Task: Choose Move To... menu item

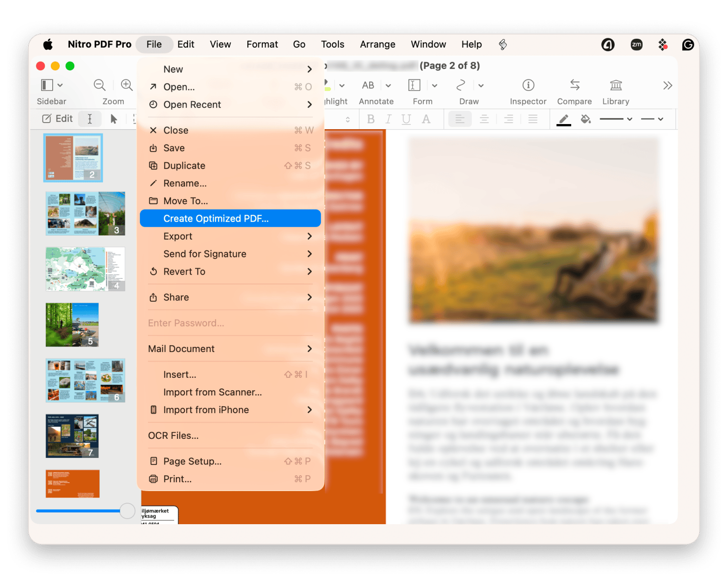Action: (231, 201)
